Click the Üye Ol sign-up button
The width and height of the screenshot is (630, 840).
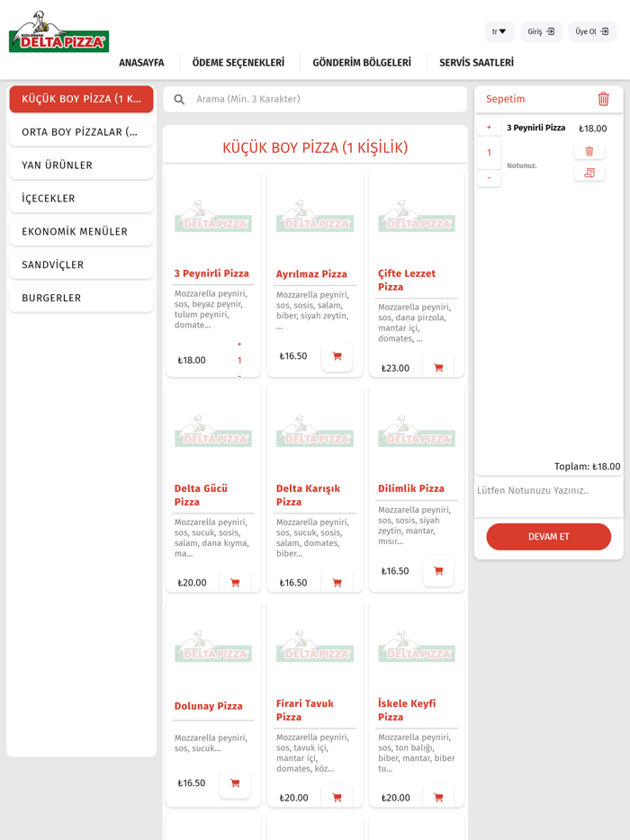592,31
